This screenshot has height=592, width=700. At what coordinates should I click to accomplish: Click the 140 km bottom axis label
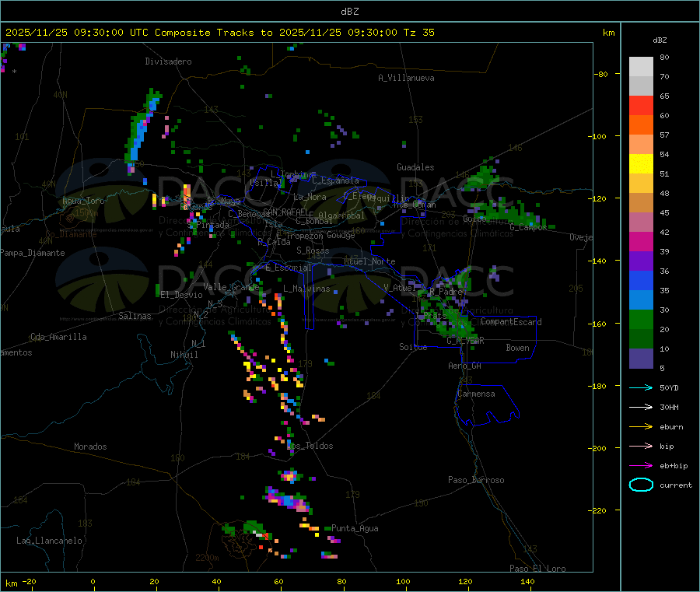pyautogui.click(x=527, y=581)
